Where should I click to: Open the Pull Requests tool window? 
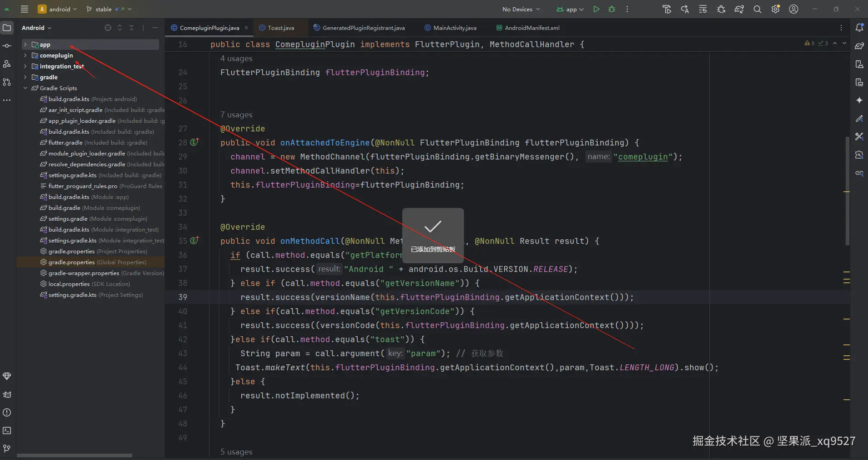(7, 82)
